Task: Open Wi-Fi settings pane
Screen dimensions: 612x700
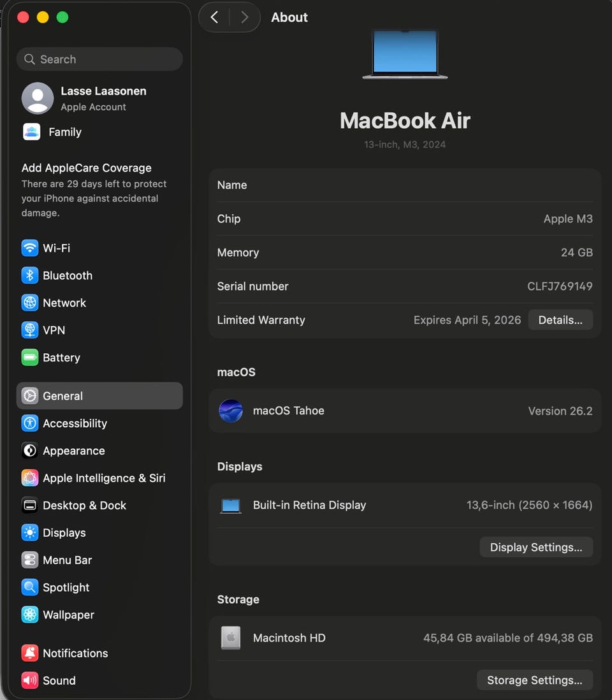Action: (x=99, y=248)
